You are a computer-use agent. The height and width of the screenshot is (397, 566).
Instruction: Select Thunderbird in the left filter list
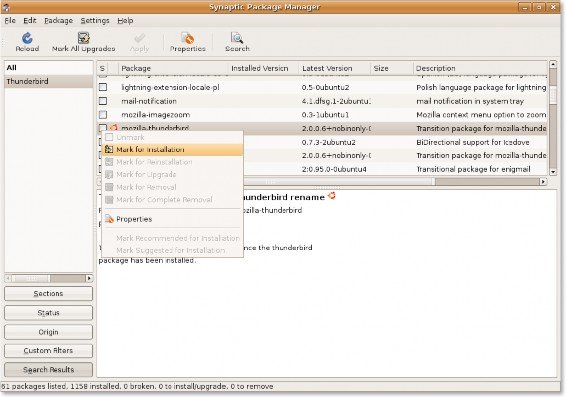coord(48,81)
